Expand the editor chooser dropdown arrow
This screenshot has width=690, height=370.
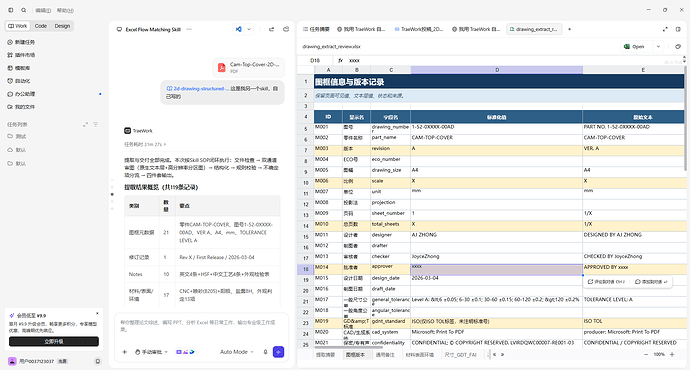point(249,29)
